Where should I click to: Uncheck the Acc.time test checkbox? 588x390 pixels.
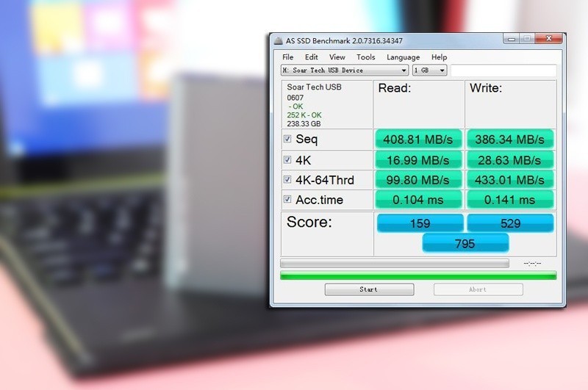[287, 199]
